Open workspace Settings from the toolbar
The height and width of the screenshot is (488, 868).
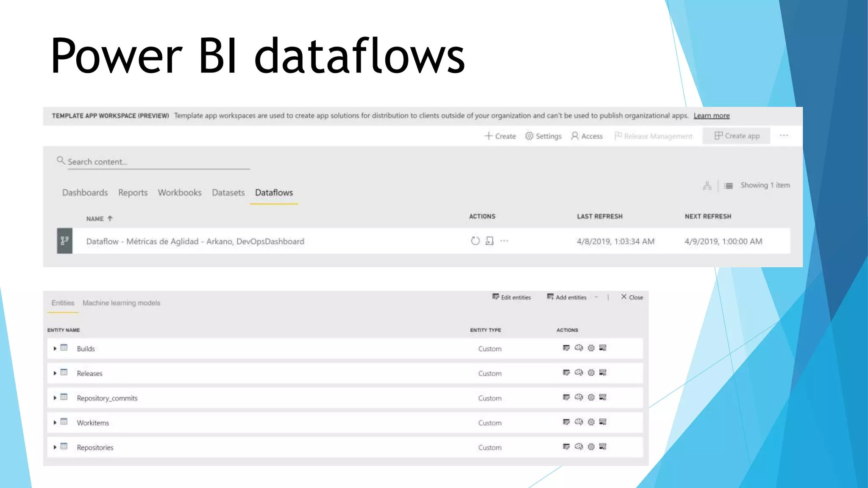pos(543,136)
